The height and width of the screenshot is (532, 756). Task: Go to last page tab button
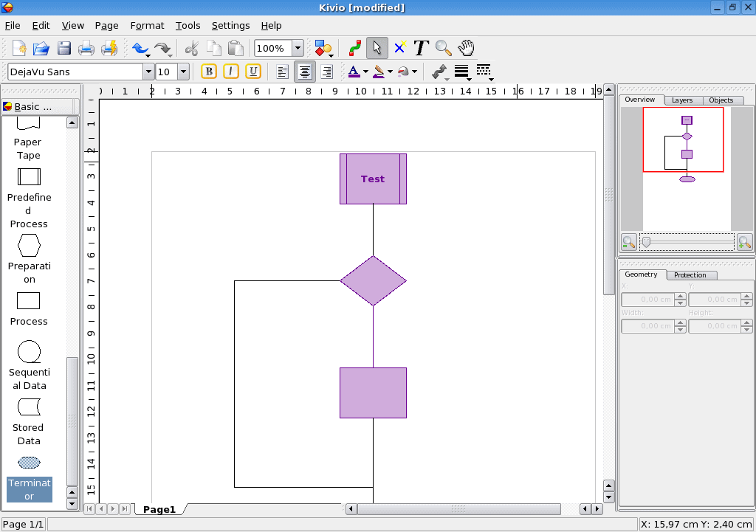pyautogui.click(x=125, y=509)
